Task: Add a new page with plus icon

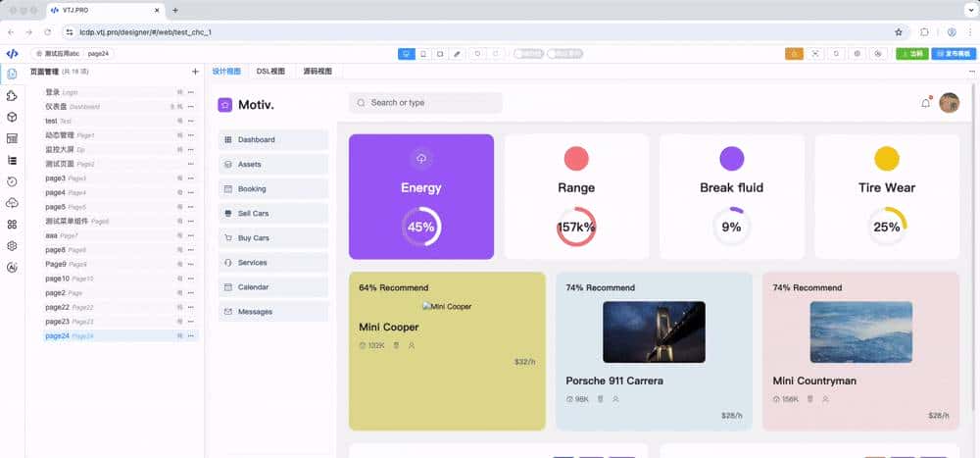Action: pos(195,72)
